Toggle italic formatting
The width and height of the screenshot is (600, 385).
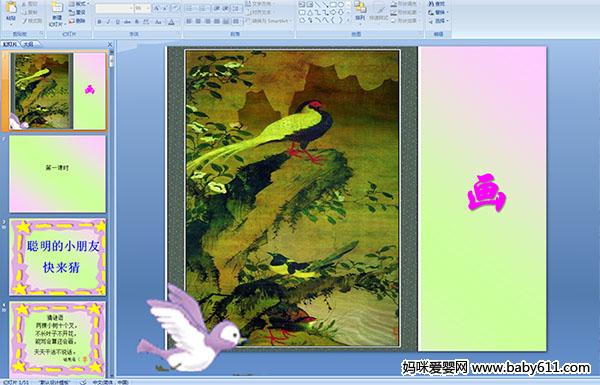[x=108, y=22]
